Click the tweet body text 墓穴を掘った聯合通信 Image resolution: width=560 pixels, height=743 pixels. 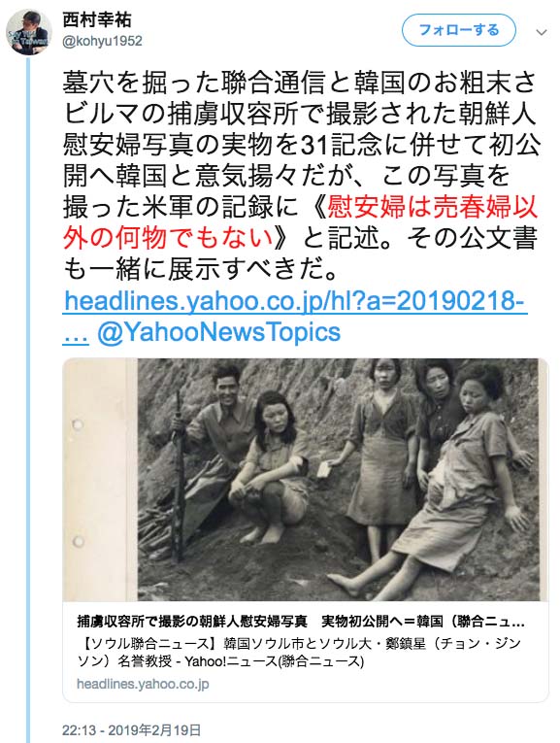tap(194, 83)
